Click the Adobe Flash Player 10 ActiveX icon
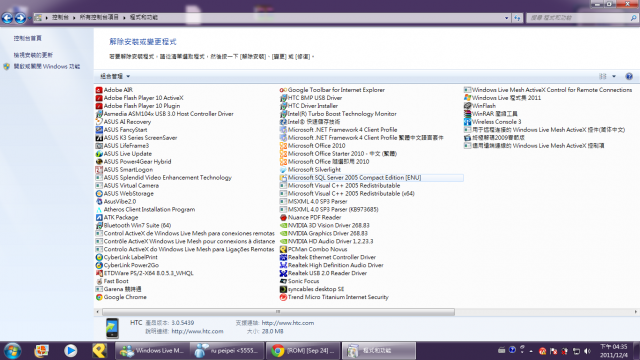Image resolution: width=640 pixels, height=360 pixels. (x=99, y=98)
